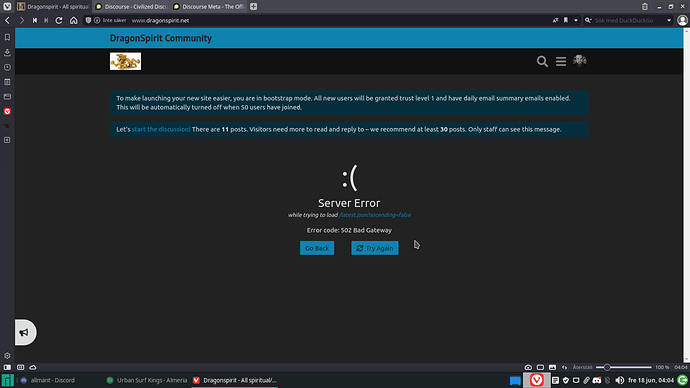The image size is (690, 388).
Task: Click the 100 % zoom level text
Action: coord(662,367)
